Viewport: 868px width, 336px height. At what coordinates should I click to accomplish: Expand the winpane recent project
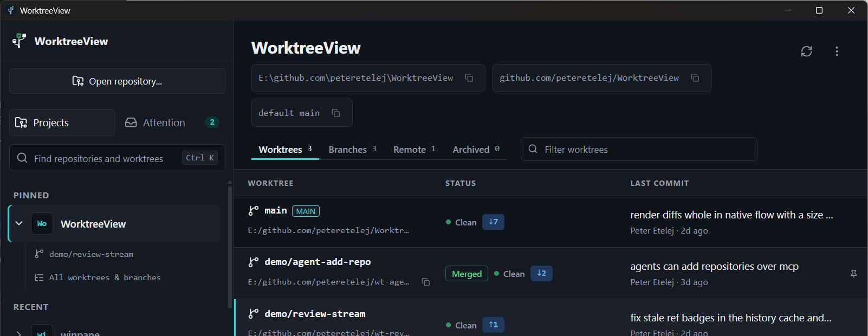[19, 333]
